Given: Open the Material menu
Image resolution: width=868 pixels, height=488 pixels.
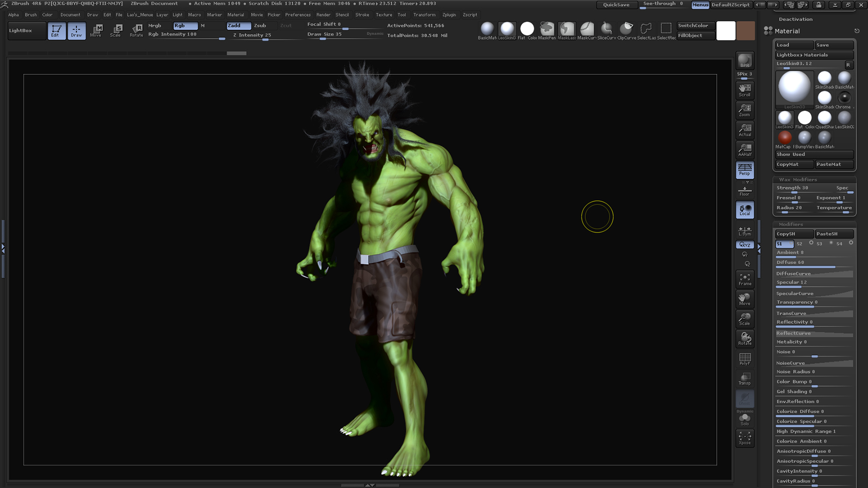Looking at the screenshot, I should (x=236, y=15).
